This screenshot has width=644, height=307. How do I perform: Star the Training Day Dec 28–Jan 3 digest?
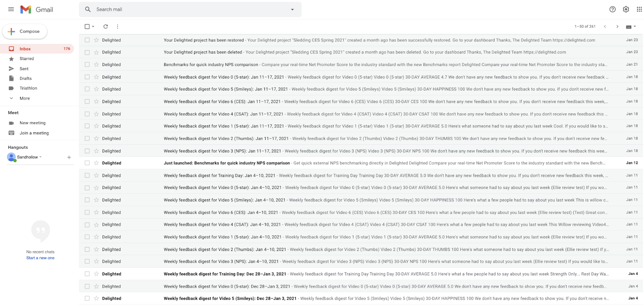96,274
